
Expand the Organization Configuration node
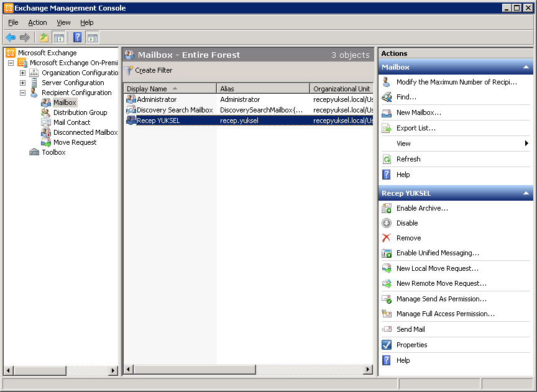[22, 73]
